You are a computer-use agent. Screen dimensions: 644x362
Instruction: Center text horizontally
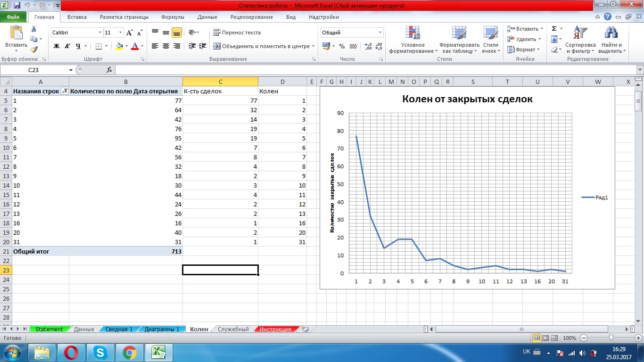[x=166, y=46]
